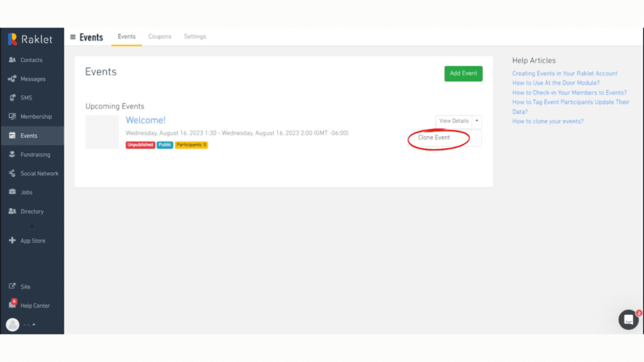
Task: Open the Jobs briefcase sidebar icon
Action: pyautogui.click(x=13, y=192)
